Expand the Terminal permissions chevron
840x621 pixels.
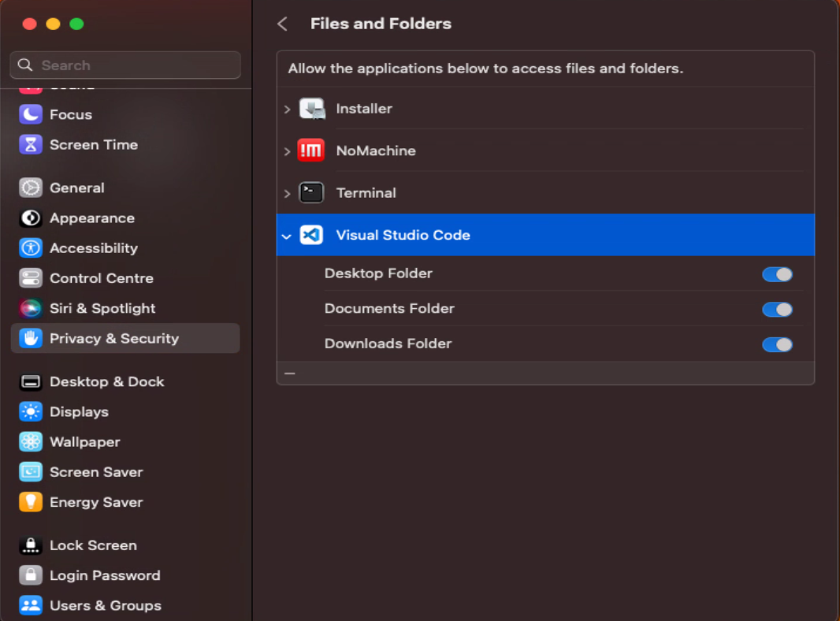pyautogui.click(x=287, y=193)
